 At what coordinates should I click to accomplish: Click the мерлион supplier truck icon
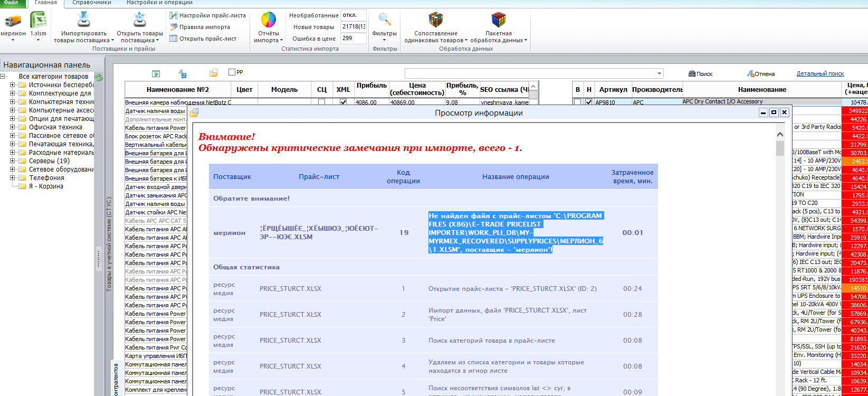(13, 21)
